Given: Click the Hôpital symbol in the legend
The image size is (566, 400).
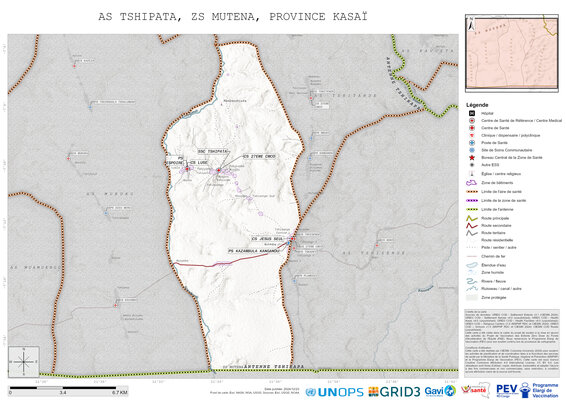Looking at the screenshot, I should pyautogui.click(x=471, y=113).
